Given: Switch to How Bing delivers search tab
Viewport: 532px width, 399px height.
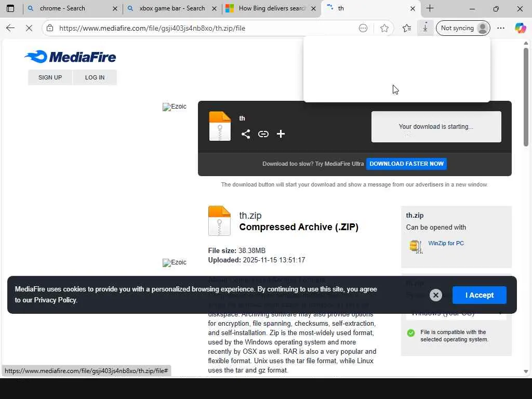Looking at the screenshot, I should (271, 8).
